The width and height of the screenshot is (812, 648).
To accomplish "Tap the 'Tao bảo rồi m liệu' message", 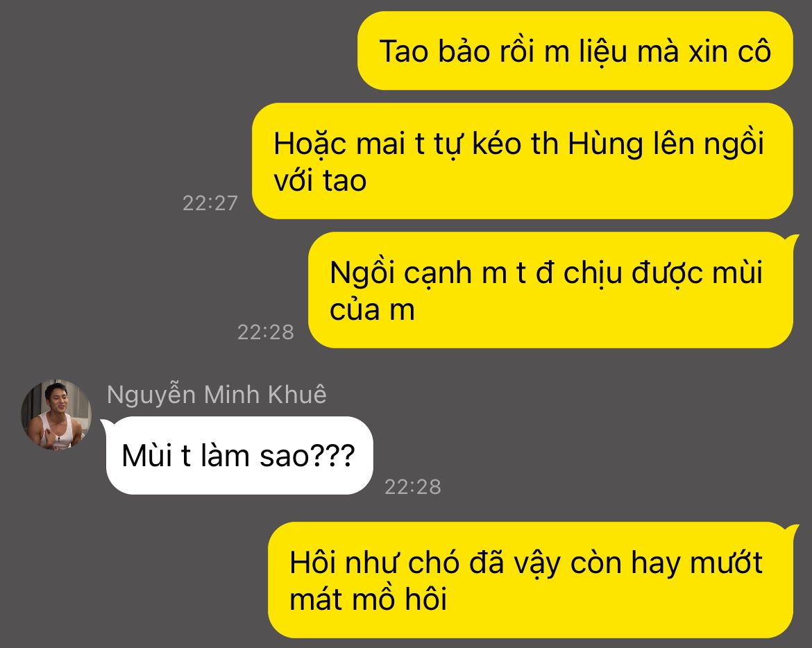I will [x=575, y=51].
